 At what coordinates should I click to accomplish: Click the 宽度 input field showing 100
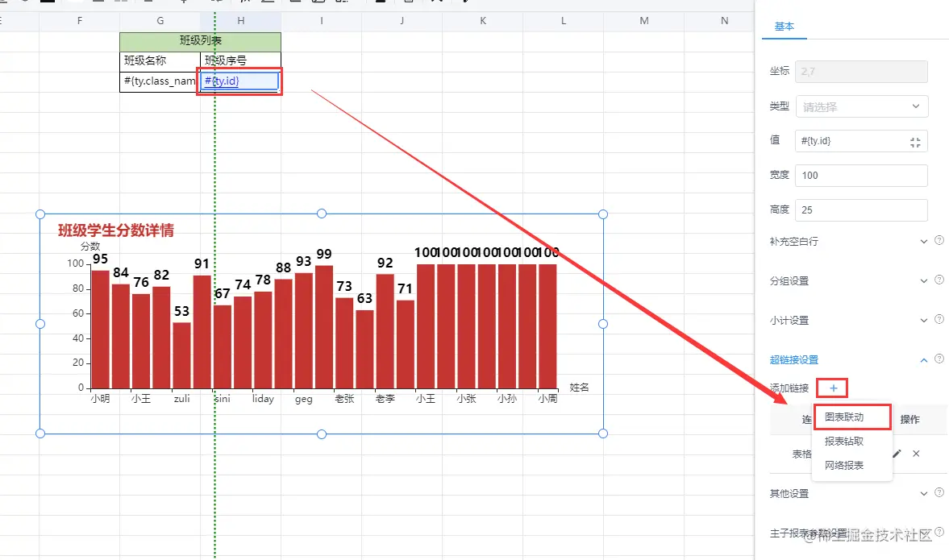tap(862, 176)
